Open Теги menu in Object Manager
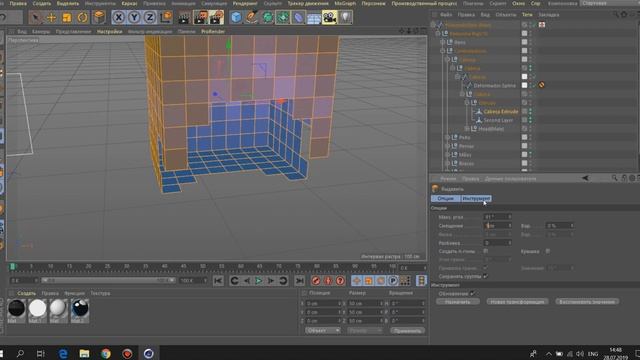Viewport: 640px width, 360px height. point(527,15)
